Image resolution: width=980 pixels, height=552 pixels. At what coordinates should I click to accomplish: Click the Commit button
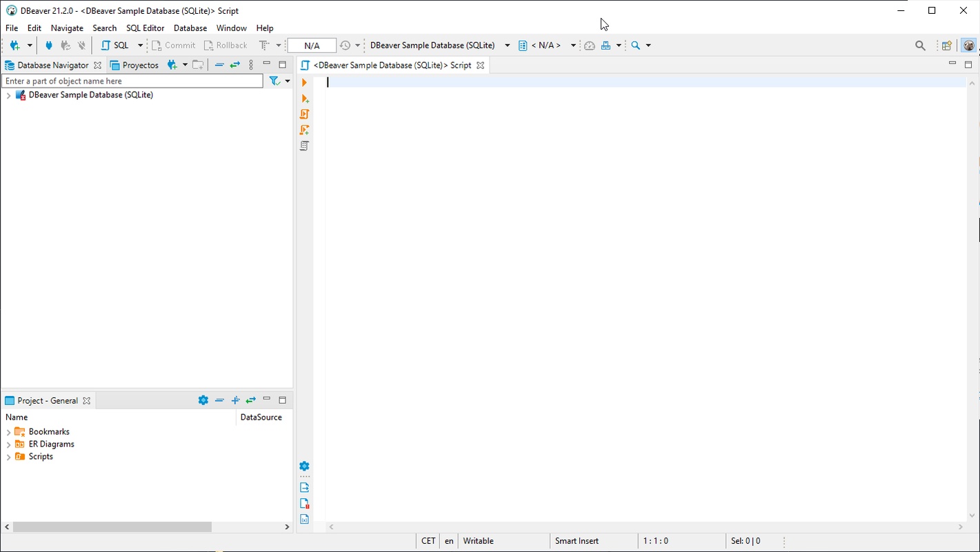coord(174,46)
